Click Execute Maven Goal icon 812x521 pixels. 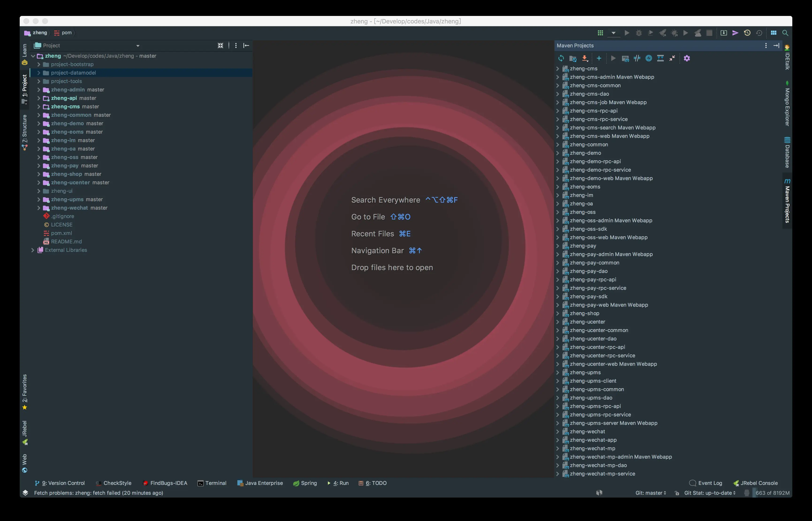tap(625, 58)
